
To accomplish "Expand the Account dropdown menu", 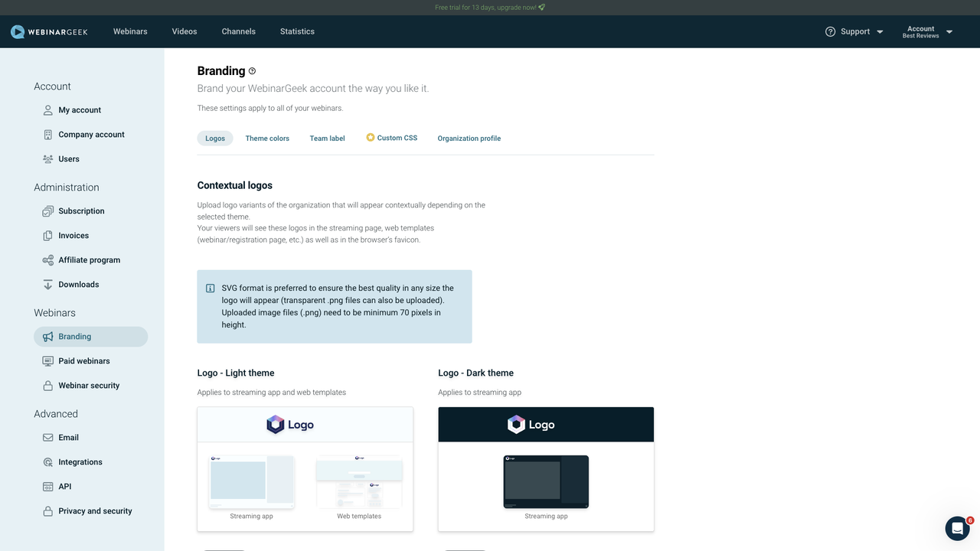I will tap(949, 31).
